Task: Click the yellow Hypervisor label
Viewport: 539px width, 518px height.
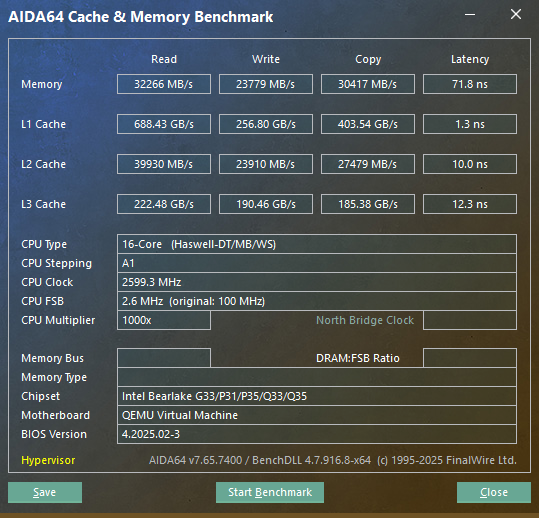Action: (x=48, y=460)
